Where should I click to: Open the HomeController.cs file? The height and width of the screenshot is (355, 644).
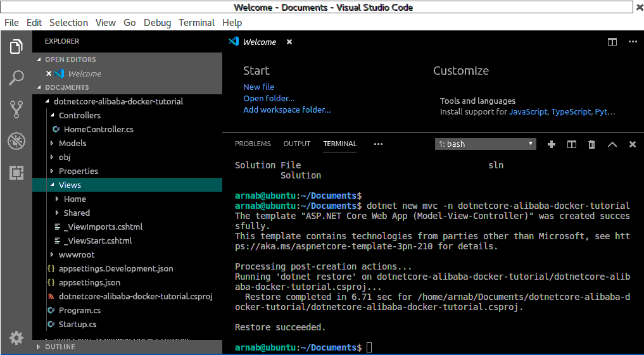tap(99, 129)
